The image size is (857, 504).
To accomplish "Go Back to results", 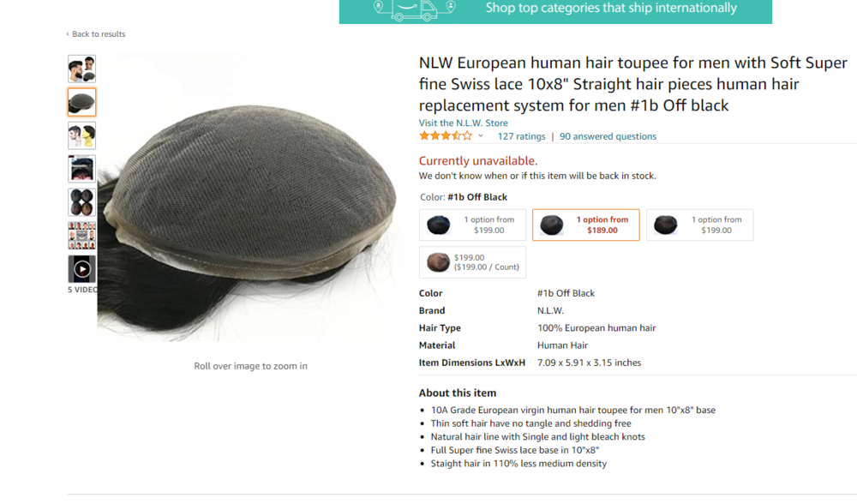I will tap(99, 34).
